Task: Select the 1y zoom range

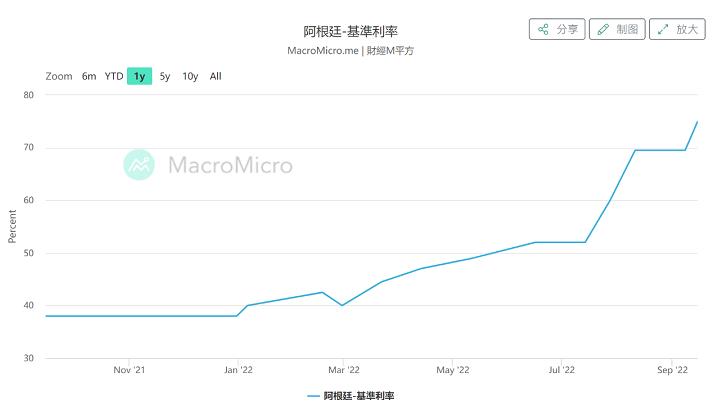Action: coord(139,76)
